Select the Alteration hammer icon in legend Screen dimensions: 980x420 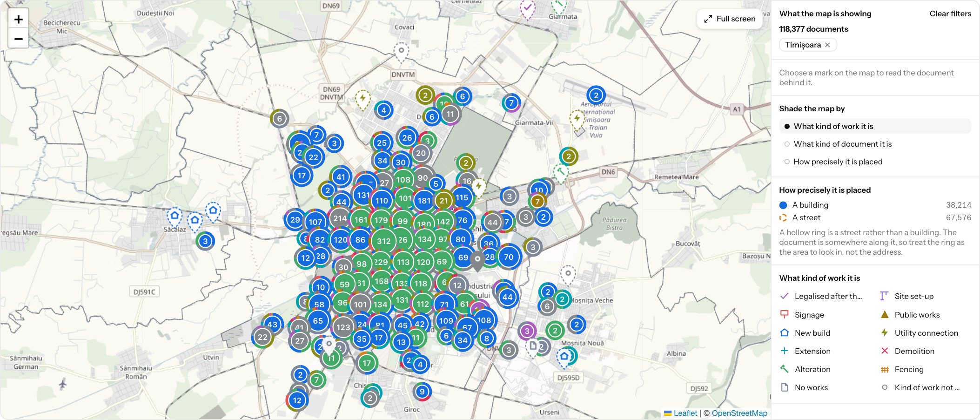[785, 369]
